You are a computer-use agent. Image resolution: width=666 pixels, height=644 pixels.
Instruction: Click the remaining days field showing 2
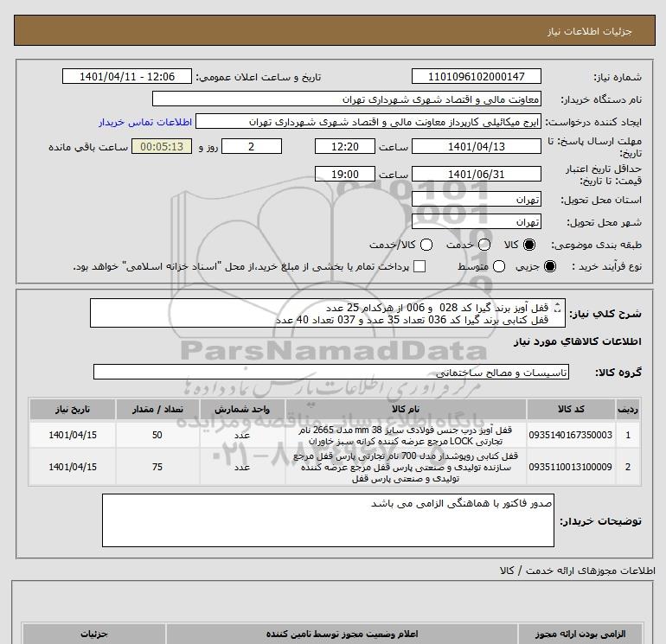252,146
